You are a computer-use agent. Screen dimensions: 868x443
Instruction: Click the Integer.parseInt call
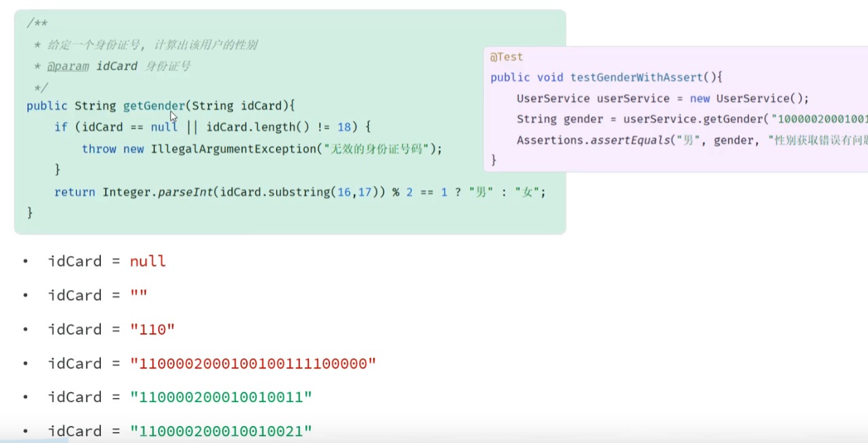click(x=157, y=192)
